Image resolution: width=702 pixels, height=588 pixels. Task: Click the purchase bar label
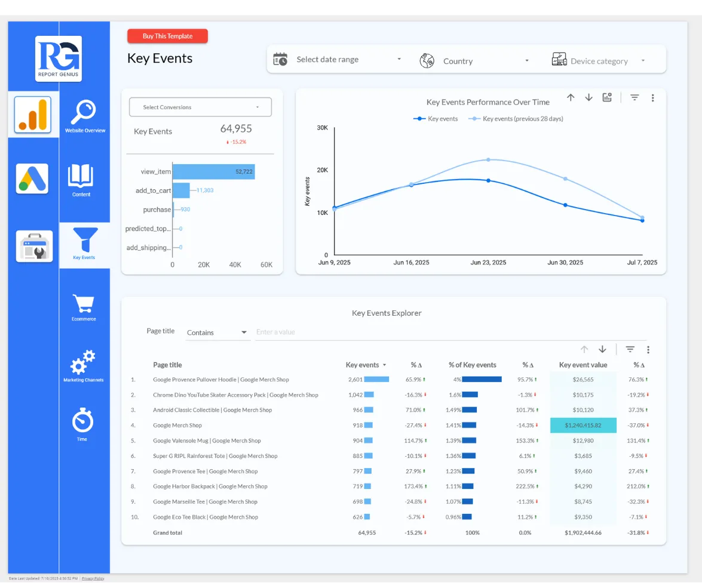coord(157,210)
